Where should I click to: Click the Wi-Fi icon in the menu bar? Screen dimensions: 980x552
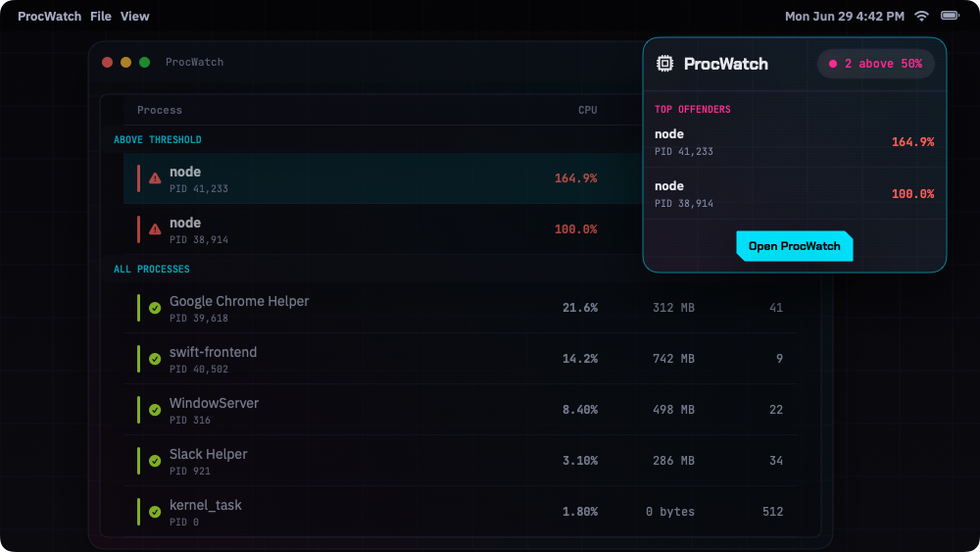pyautogui.click(x=921, y=17)
